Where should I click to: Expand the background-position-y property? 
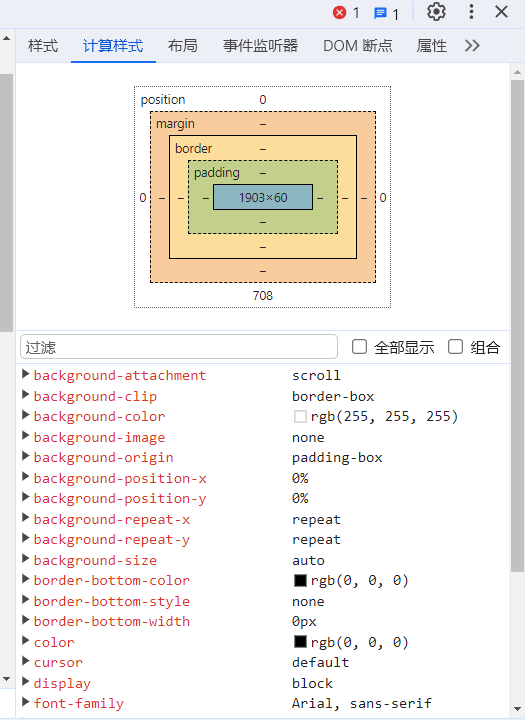(26, 497)
